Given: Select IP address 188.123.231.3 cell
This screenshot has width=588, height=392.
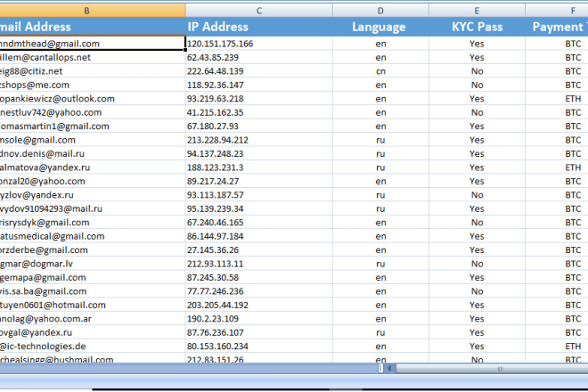Looking at the screenshot, I should pyautogui.click(x=259, y=167).
